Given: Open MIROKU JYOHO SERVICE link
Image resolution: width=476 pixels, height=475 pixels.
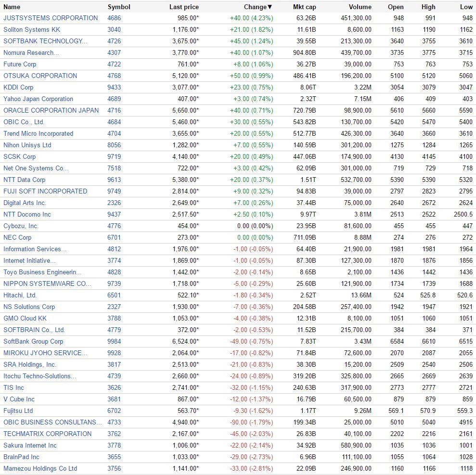Looking at the screenshot, I should coord(45,353).
